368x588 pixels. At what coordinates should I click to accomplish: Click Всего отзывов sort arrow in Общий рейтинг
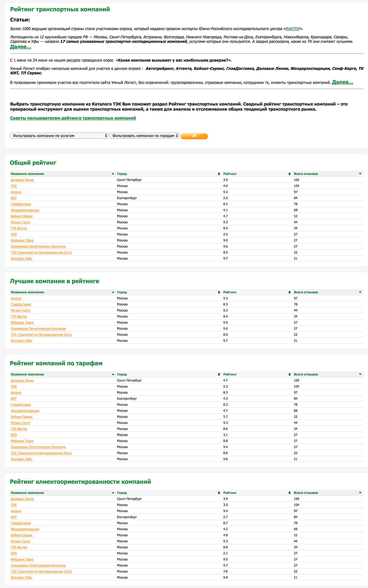click(x=360, y=174)
